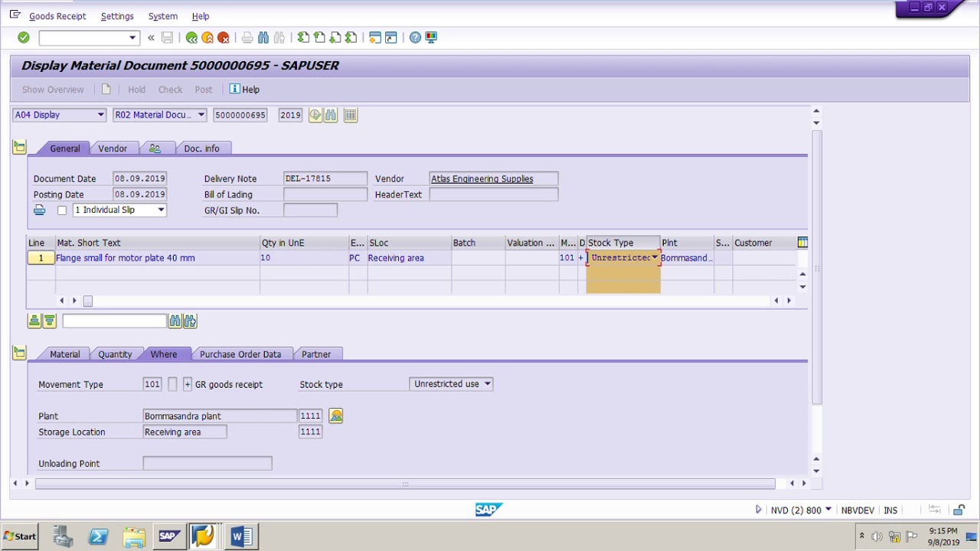
Task: Click the sort ascending icon below item table
Action: point(34,321)
